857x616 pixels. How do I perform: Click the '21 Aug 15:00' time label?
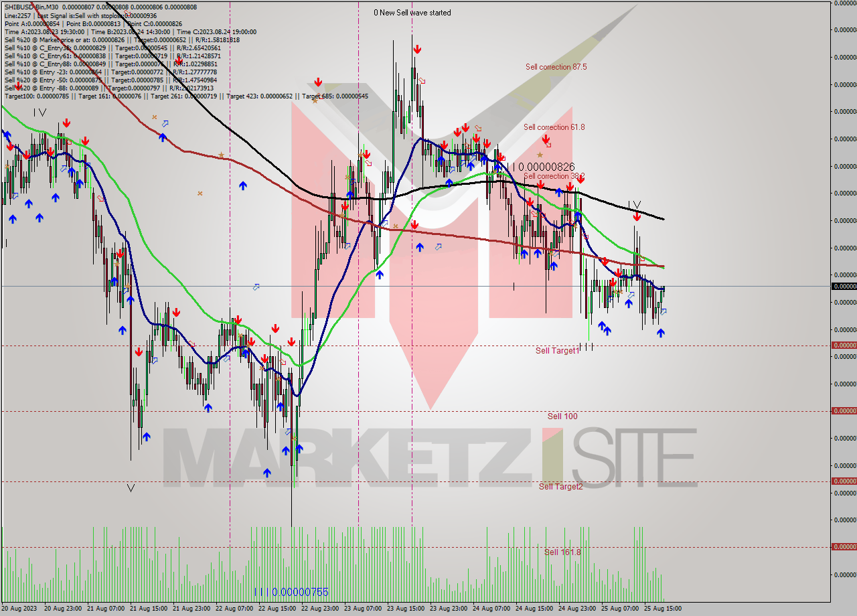click(148, 609)
